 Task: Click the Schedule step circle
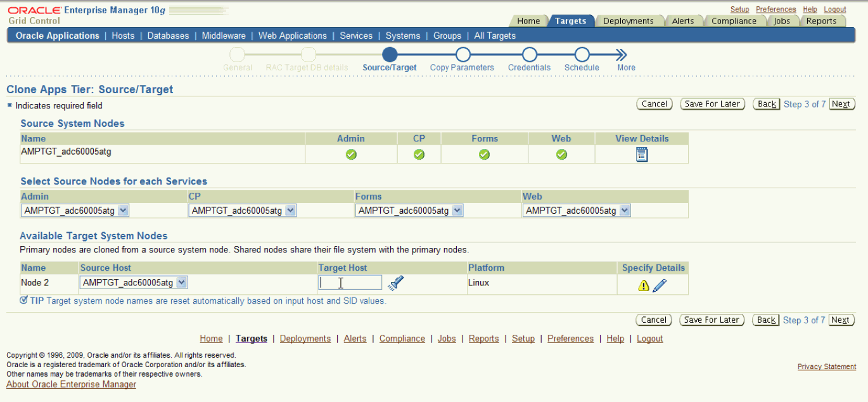tap(582, 55)
